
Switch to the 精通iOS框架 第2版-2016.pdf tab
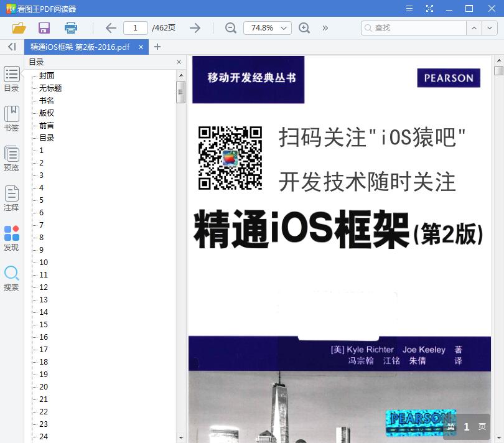coord(80,47)
